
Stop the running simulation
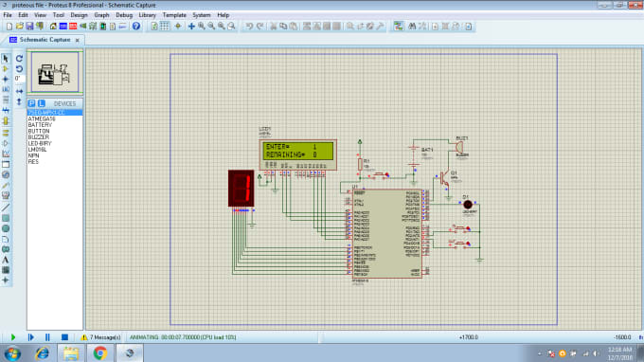click(x=64, y=337)
